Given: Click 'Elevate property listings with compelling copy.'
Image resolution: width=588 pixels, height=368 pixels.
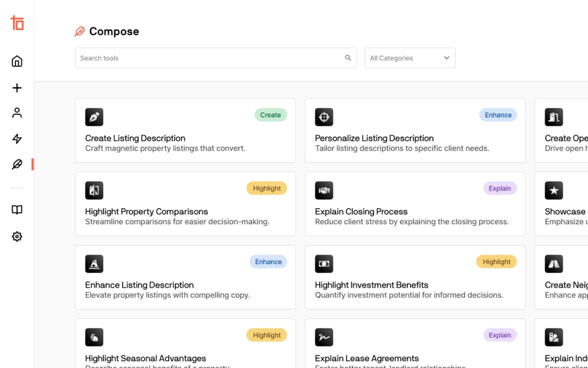Looking at the screenshot, I should click(x=167, y=295).
